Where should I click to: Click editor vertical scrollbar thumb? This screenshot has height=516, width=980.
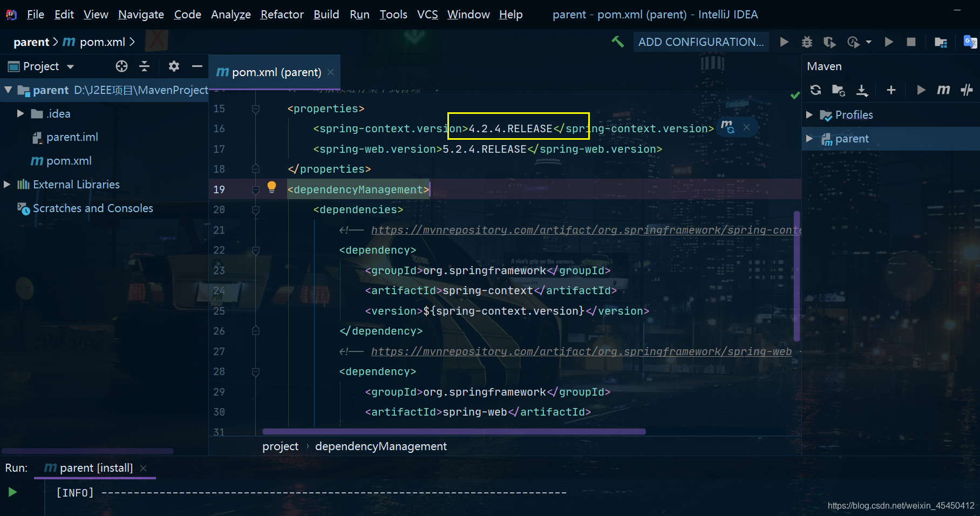pyautogui.click(x=797, y=276)
